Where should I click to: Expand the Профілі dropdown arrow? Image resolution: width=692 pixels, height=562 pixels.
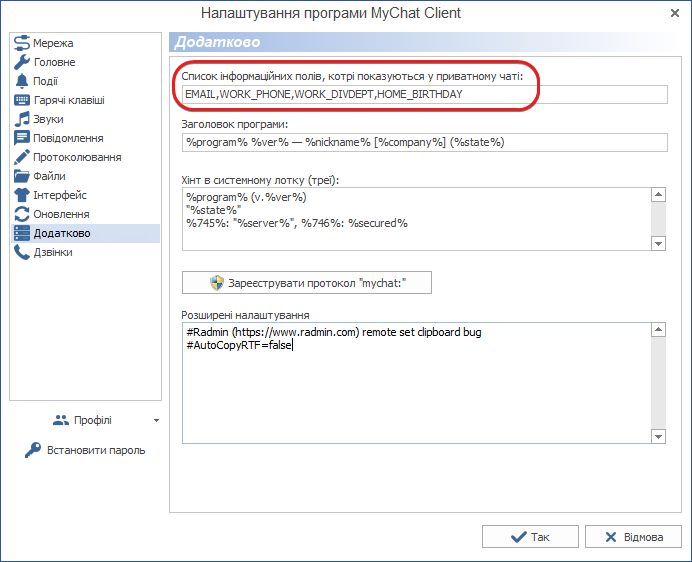(156, 421)
